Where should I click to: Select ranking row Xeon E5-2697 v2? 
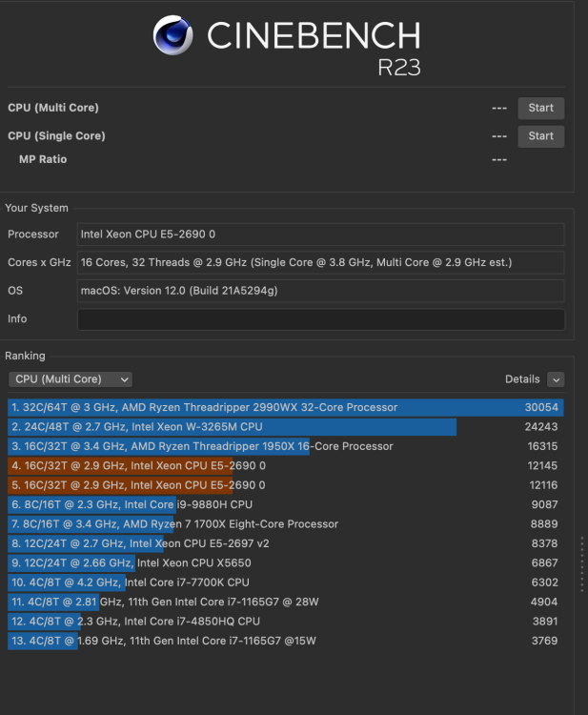point(286,543)
